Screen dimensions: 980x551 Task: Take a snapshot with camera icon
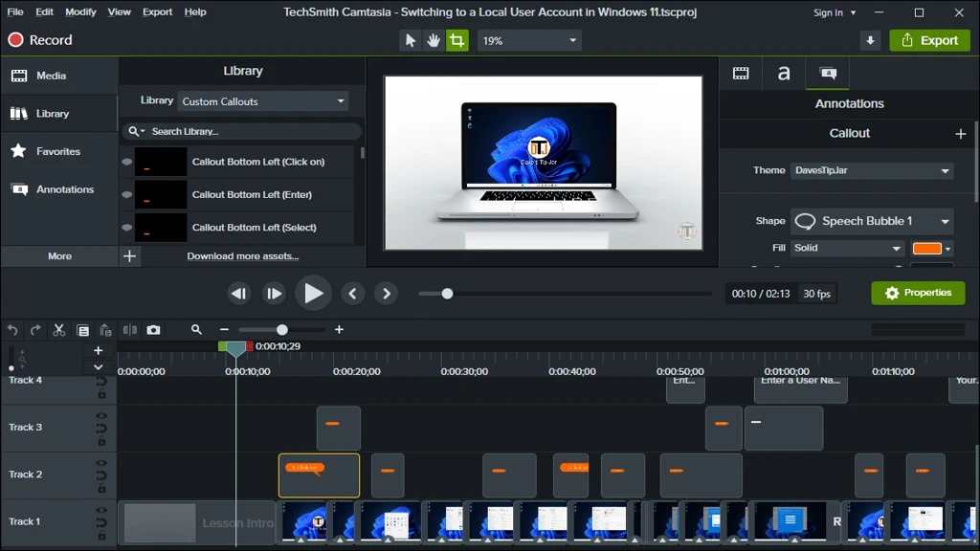[154, 330]
